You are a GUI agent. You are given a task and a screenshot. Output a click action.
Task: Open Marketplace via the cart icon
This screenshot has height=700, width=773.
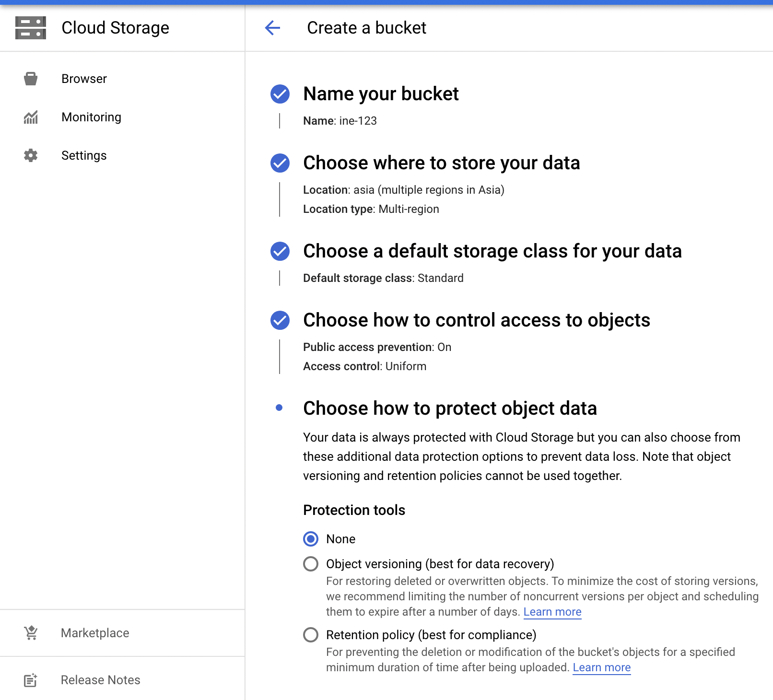(30, 633)
